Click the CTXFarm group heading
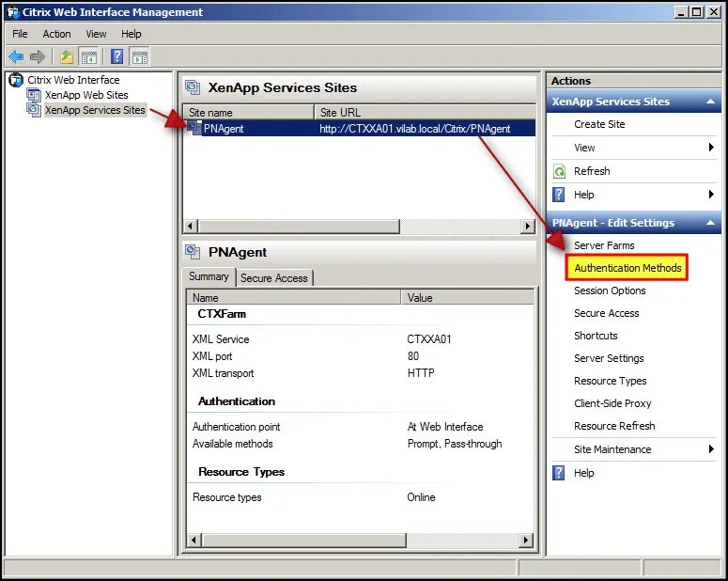 [222, 314]
